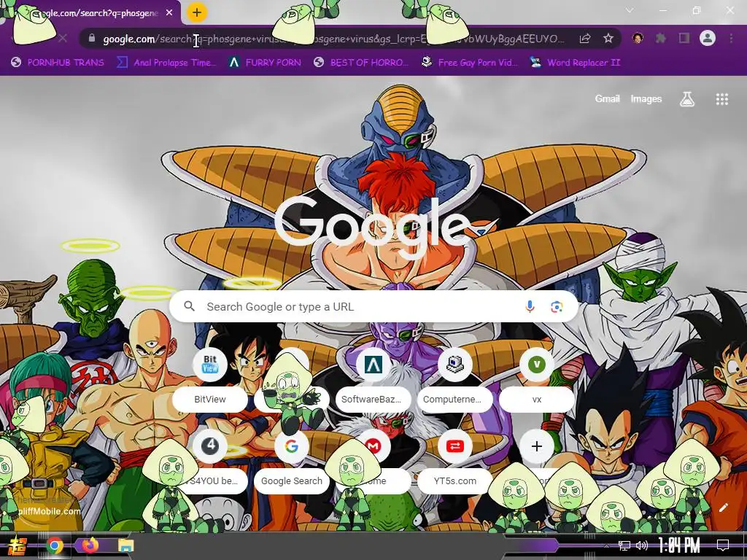Open the Word Replacer II bookmark
747x560 pixels.
point(576,63)
